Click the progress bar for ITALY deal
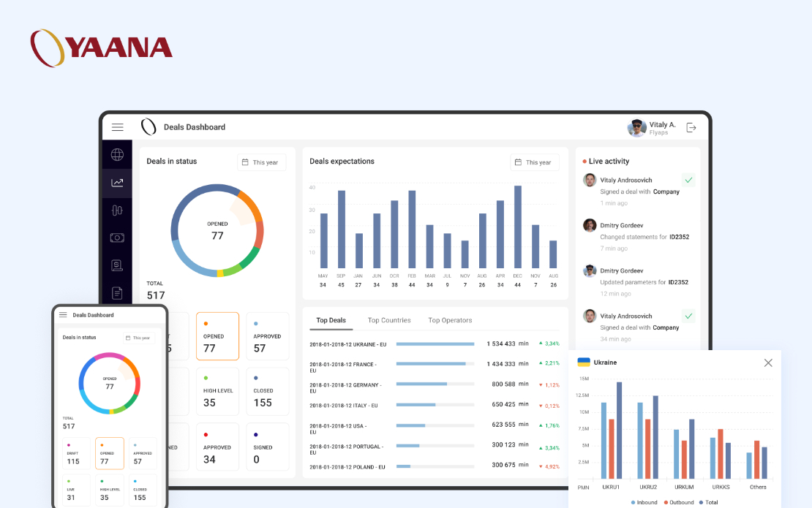 pos(435,404)
